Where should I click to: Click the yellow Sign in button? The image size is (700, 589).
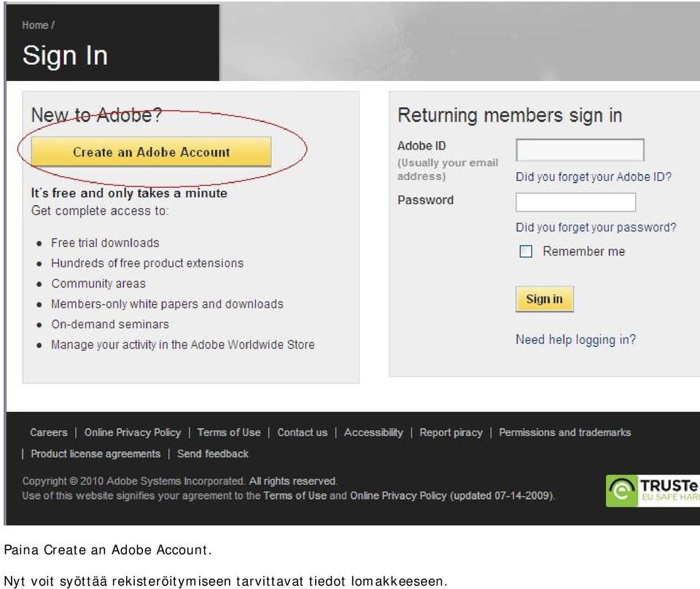544,299
